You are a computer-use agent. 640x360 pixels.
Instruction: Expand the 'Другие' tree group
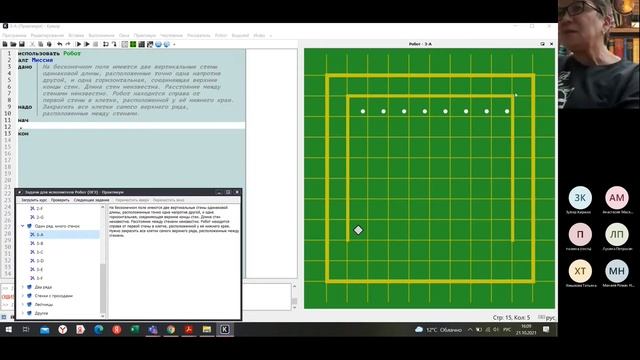pos(22,313)
